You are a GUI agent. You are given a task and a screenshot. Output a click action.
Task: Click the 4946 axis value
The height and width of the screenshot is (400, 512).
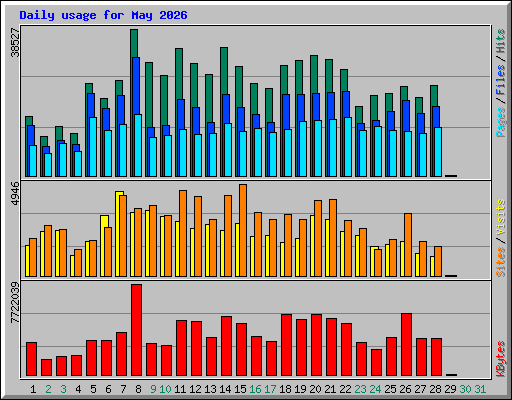point(15,193)
